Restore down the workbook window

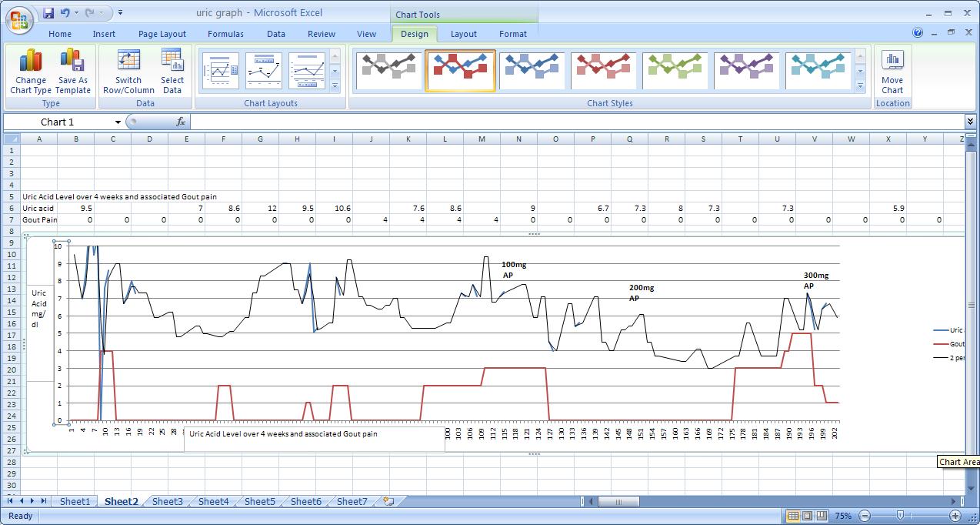coord(951,33)
